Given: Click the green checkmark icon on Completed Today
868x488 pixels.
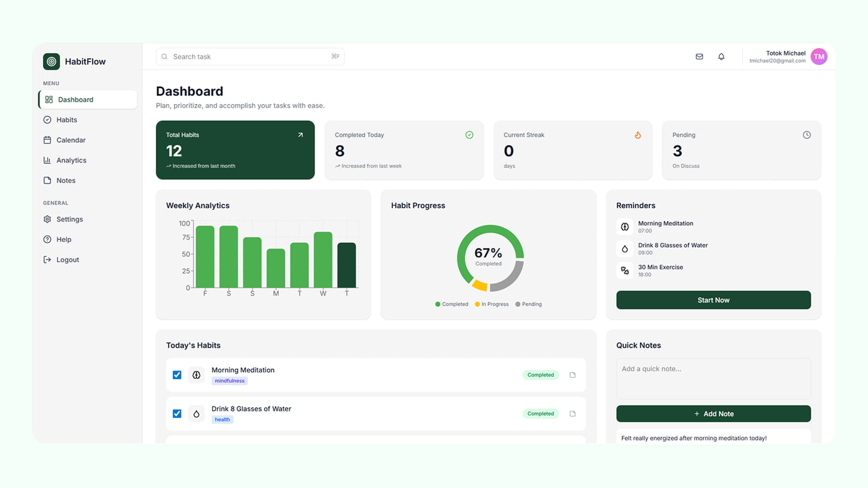Looking at the screenshot, I should pyautogui.click(x=469, y=135).
